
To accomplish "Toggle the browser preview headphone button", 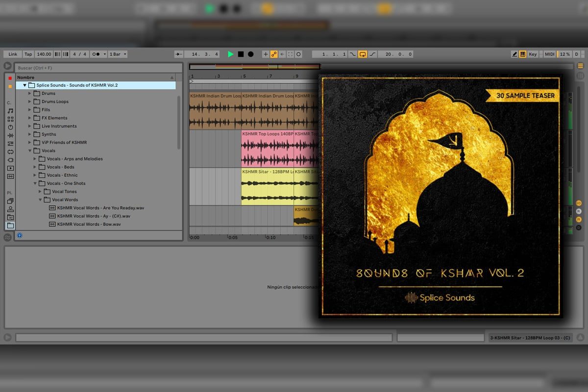I will point(20,236).
